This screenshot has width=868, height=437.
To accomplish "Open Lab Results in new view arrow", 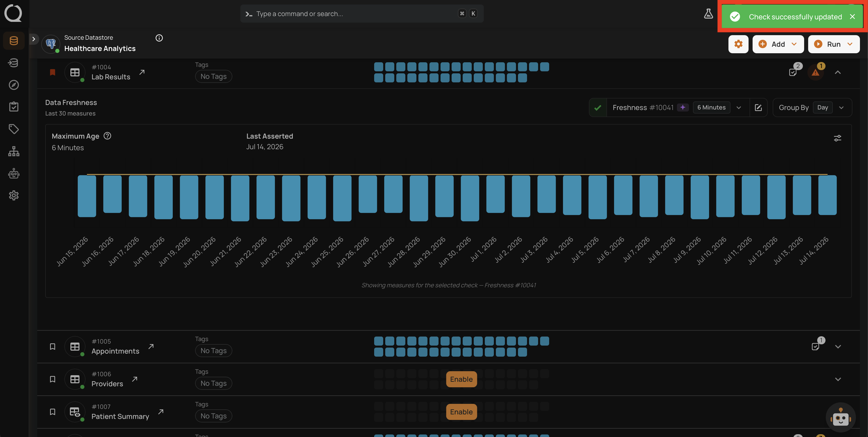I will tap(142, 72).
